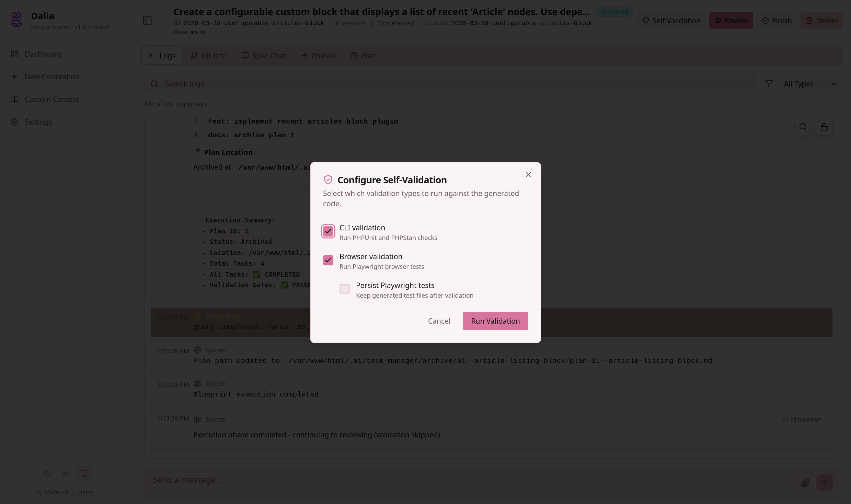The width and height of the screenshot is (851, 504).
Task: Click Cancel in the dialog
Action: coord(439,321)
